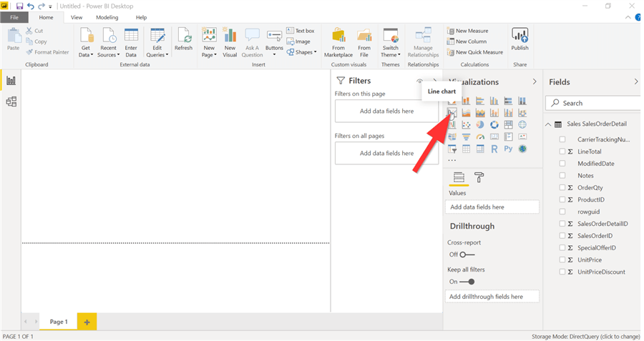Select the Page 1 tab
Image resolution: width=644 pixels, height=341 pixels.
tap(59, 322)
